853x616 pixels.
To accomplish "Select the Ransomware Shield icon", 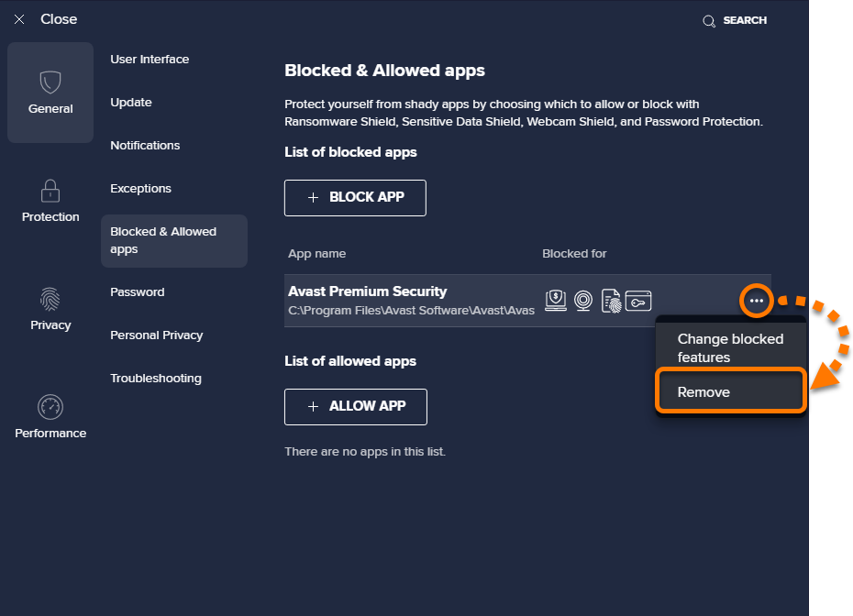I will tap(556, 300).
